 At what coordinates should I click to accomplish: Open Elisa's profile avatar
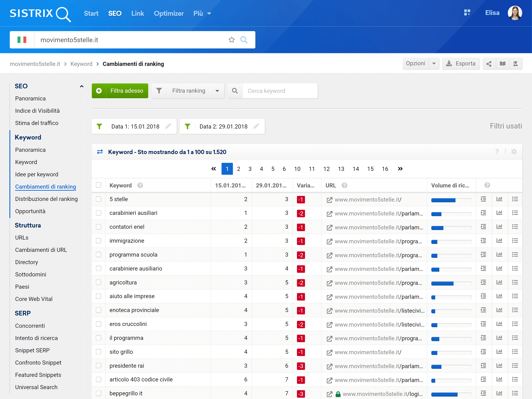click(x=515, y=13)
